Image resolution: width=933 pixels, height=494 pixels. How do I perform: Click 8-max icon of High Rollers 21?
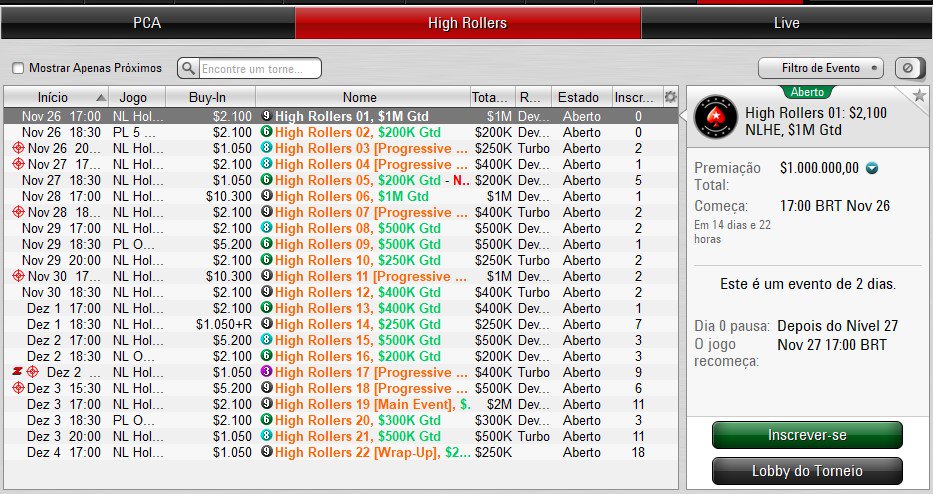pyautogui.click(x=267, y=436)
